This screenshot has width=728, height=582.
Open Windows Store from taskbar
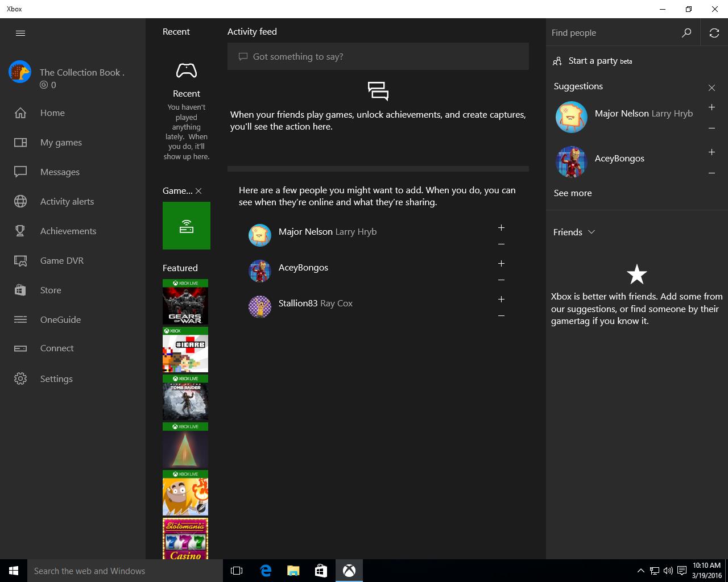pyautogui.click(x=321, y=571)
